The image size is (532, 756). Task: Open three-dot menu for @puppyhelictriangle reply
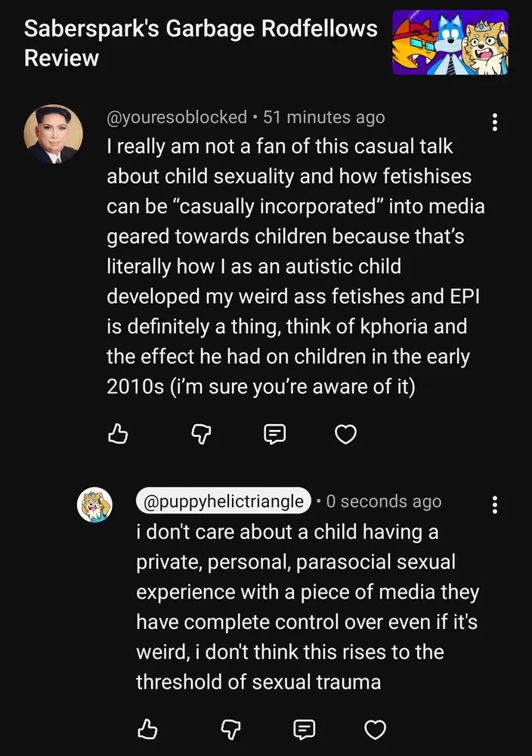[x=494, y=504]
